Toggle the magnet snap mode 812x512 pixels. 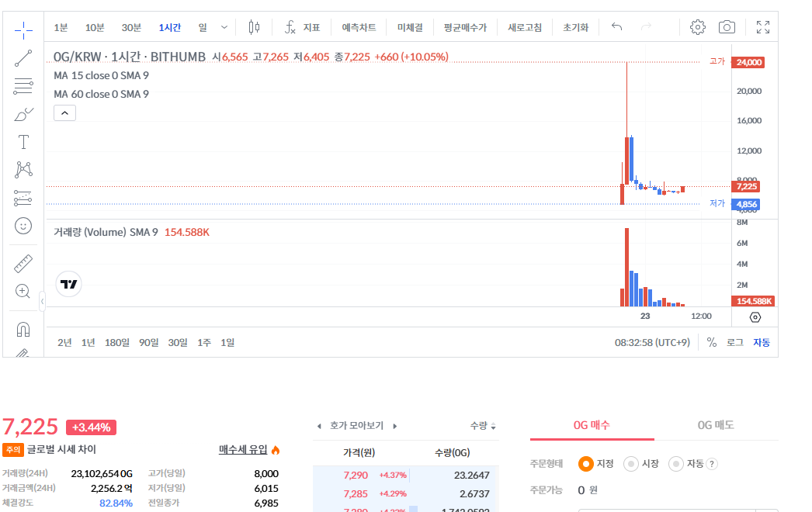[x=23, y=329]
